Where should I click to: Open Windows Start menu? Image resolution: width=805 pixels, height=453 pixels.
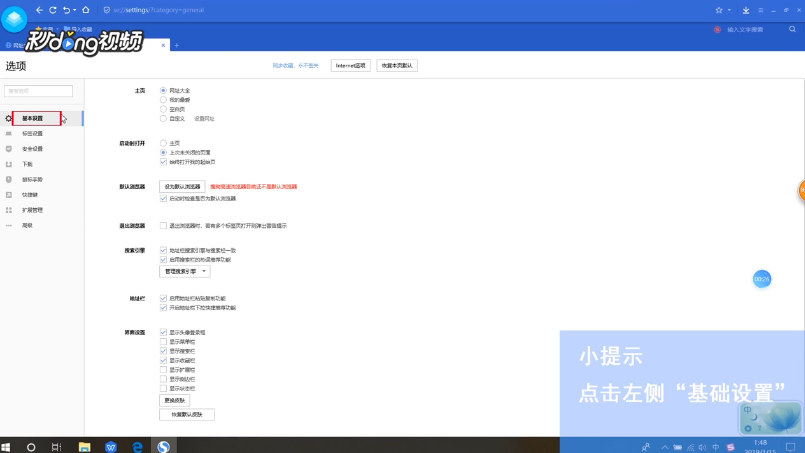tap(6, 447)
